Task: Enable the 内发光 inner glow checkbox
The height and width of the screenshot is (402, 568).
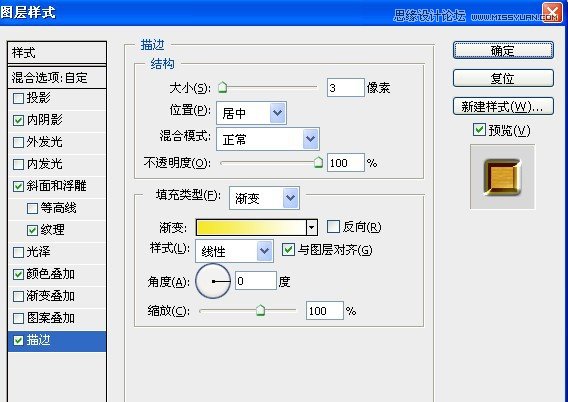Action: coord(18,164)
